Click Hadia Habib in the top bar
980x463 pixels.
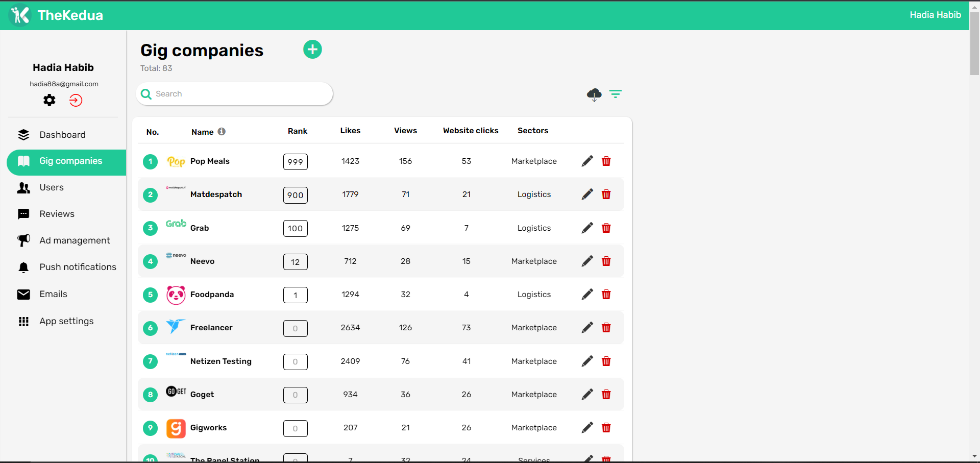935,15
